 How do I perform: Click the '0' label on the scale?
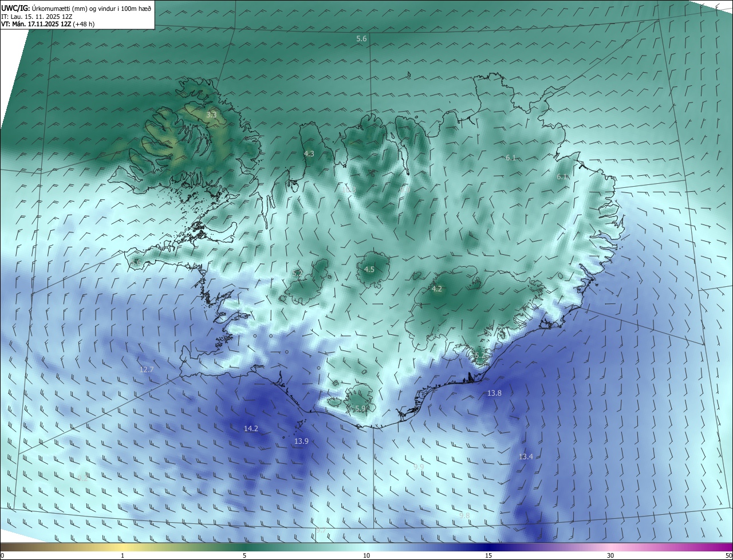click(x=2, y=555)
